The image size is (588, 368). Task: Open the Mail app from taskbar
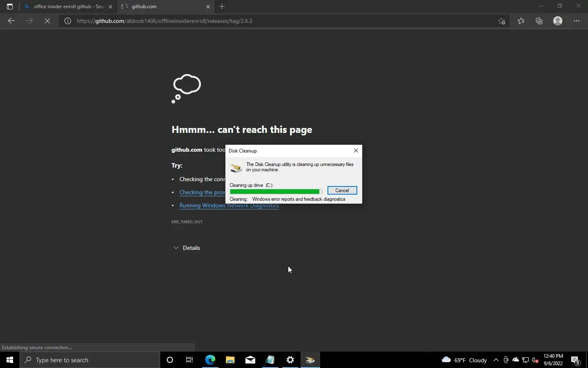(x=250, y=360)
